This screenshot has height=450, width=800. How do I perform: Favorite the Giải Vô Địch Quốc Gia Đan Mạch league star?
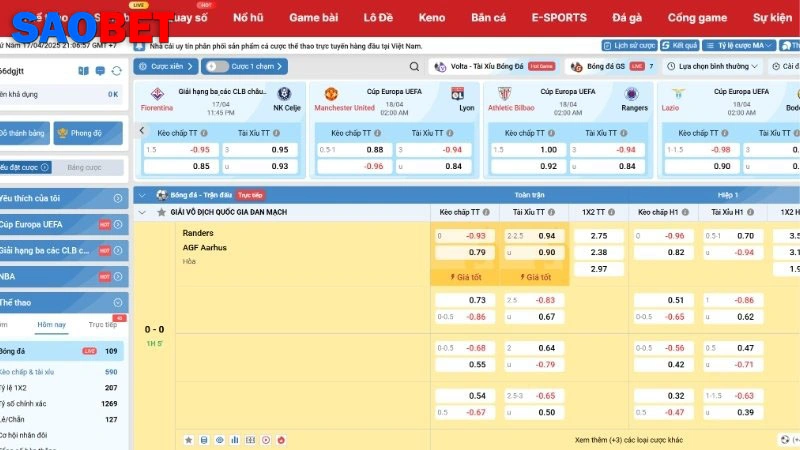click(162, 212)
